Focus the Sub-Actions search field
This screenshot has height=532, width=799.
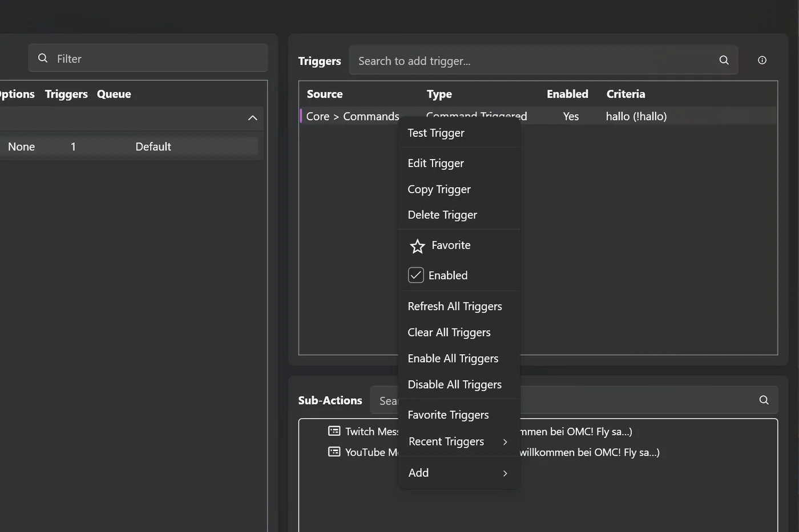574,400
